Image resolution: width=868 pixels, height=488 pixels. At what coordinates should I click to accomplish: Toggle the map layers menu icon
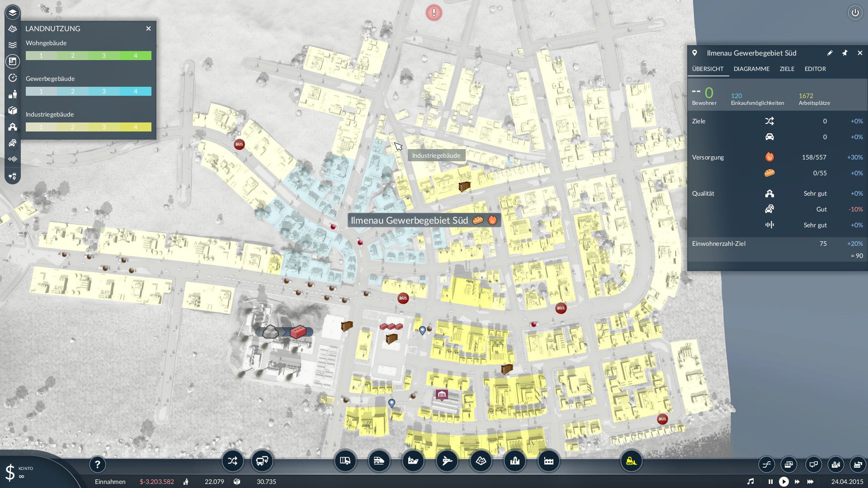click(x=13, y=13)
